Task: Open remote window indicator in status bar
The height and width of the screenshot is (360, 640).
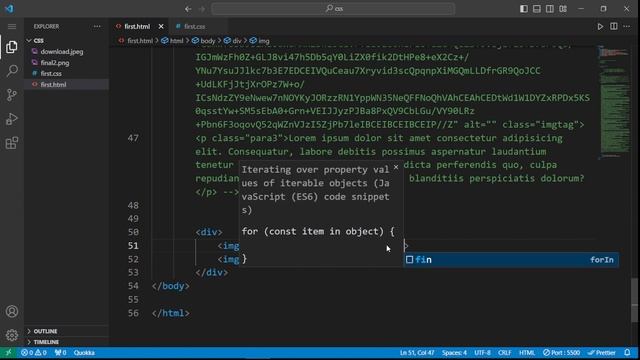Action: (9, 353)
